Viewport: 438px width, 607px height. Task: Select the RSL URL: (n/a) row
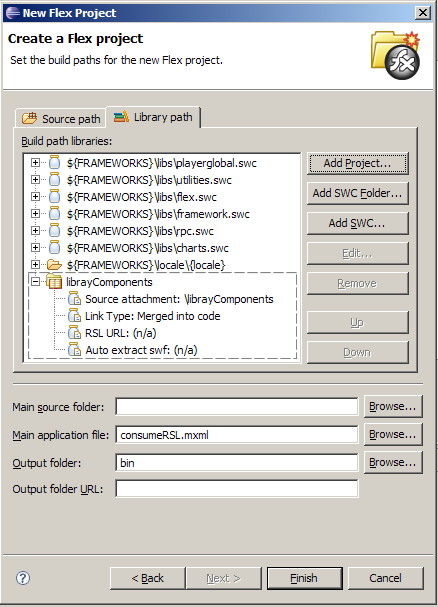click(120, 333)
